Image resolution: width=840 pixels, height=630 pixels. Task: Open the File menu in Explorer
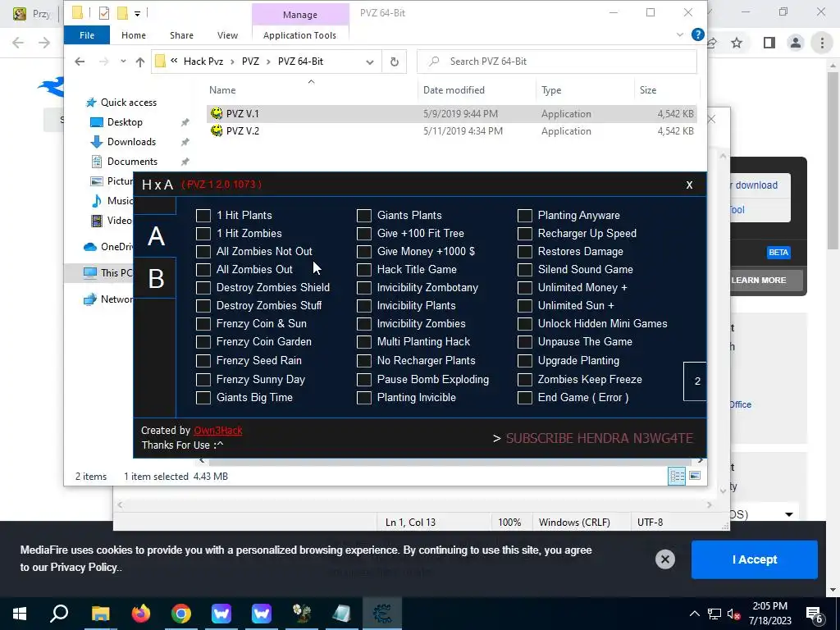pyautogui.click(x=87, y=35)
